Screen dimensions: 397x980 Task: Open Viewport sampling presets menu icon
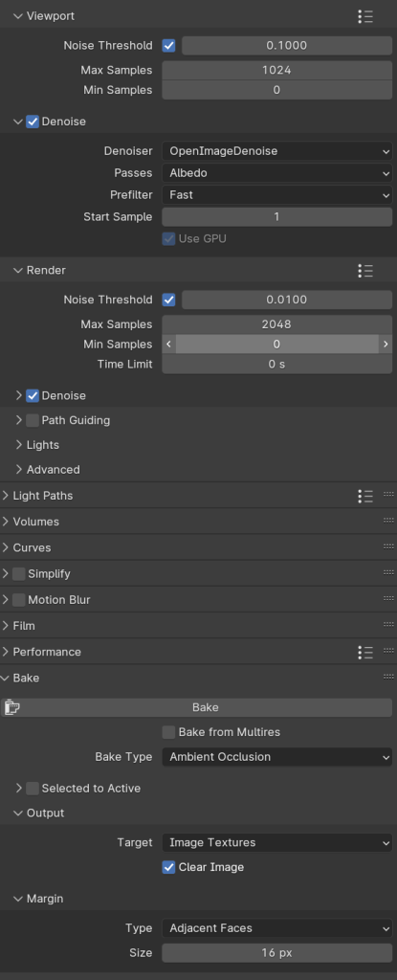(365, 16)
